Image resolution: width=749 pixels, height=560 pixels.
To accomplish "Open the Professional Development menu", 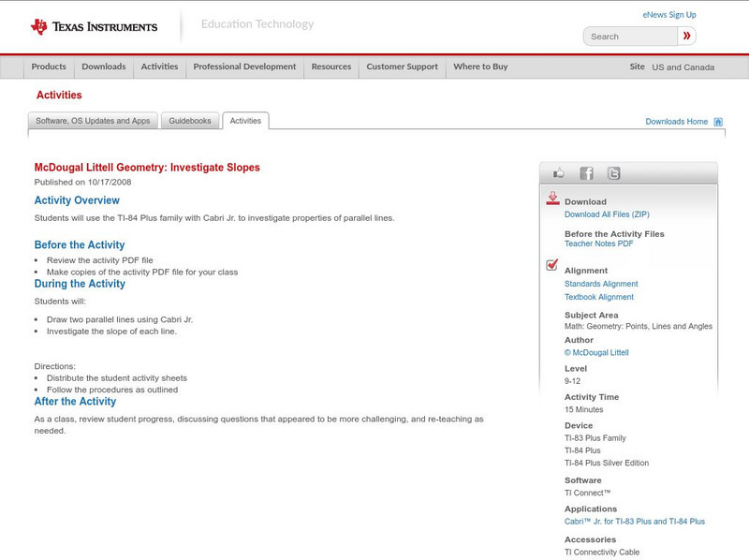I will 244,67.
